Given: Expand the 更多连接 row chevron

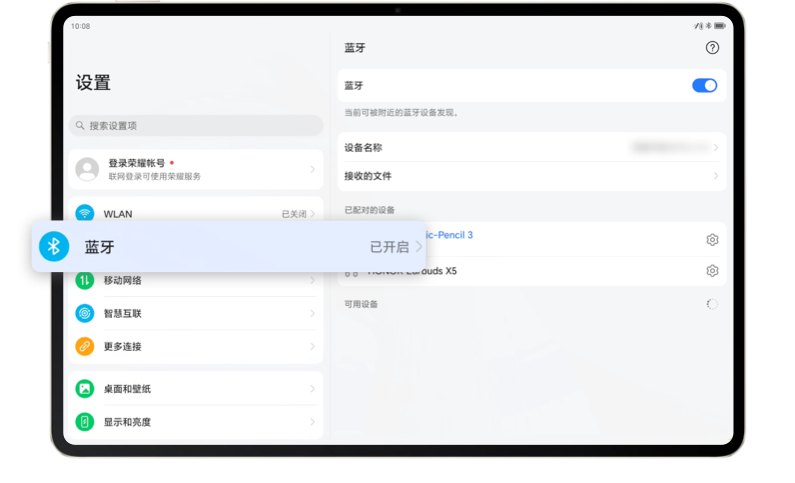Looking at the screenshot, I should pyautogui.click(x=312, y=347).
